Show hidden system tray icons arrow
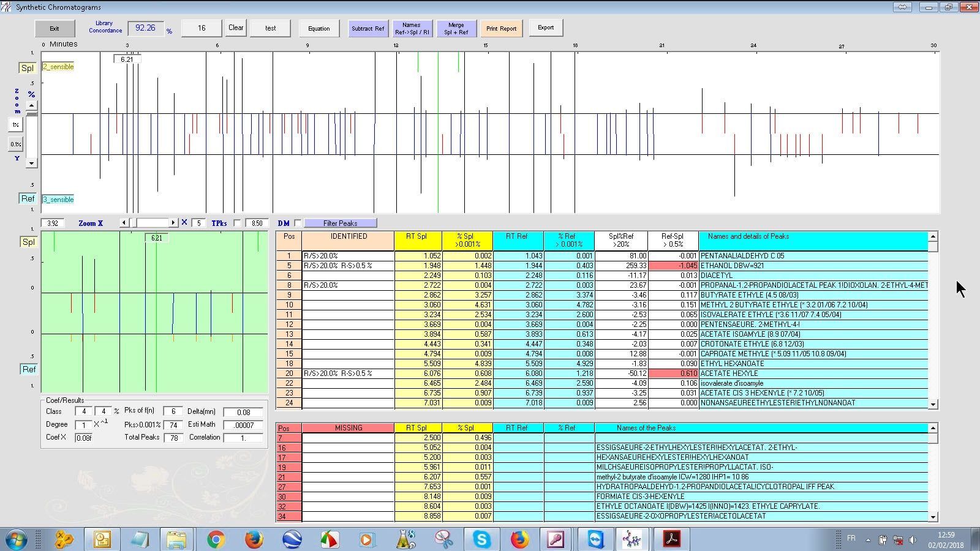 click(868, 540)
